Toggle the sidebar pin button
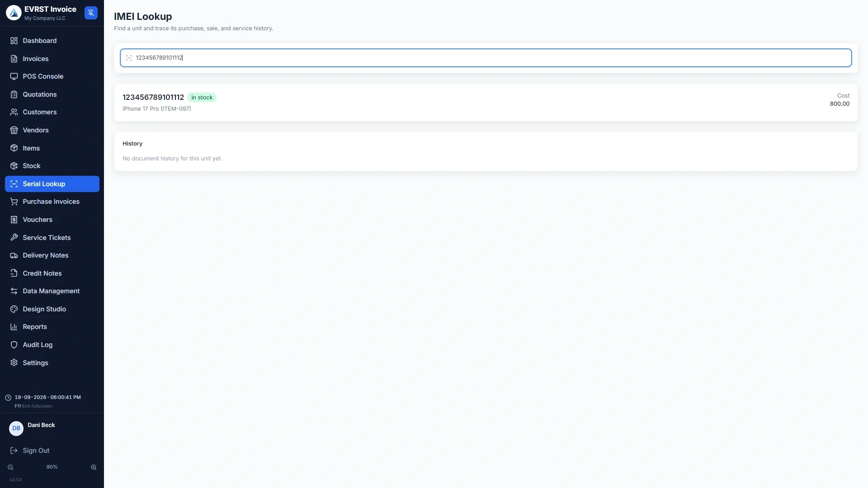The height and width of the screenshot is (488, 868). click(x=91, y=13)
